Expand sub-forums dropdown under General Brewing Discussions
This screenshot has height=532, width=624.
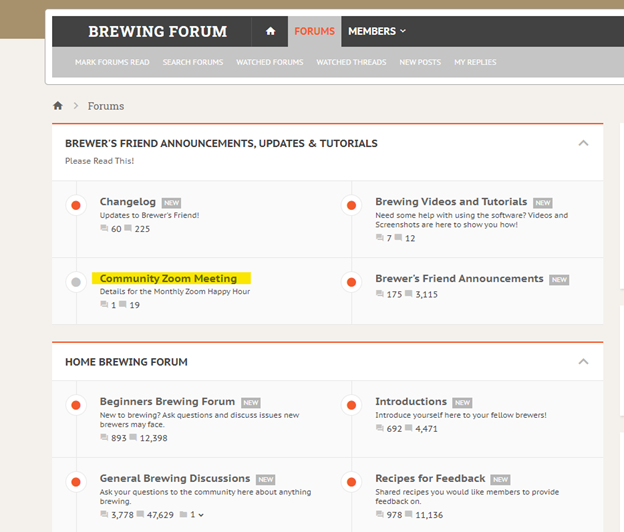tap(195, 515)
